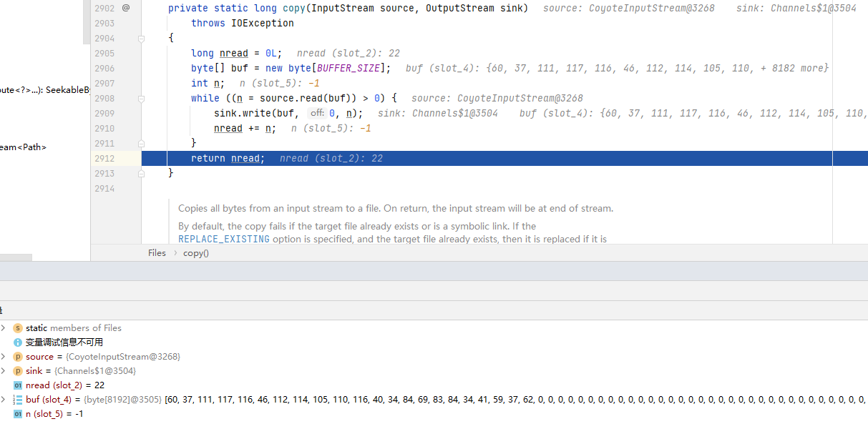
Task: Click line number 2912 in the gutter
Action: [x=104, y=158]
